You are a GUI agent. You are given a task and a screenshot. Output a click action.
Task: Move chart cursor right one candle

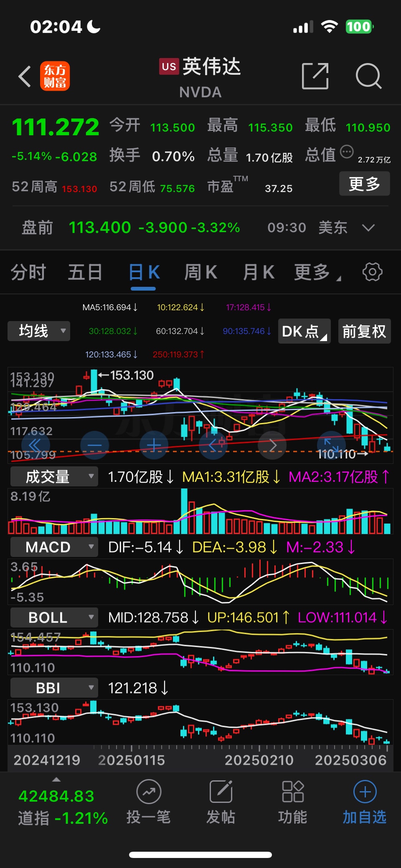(x=272, y=445)
